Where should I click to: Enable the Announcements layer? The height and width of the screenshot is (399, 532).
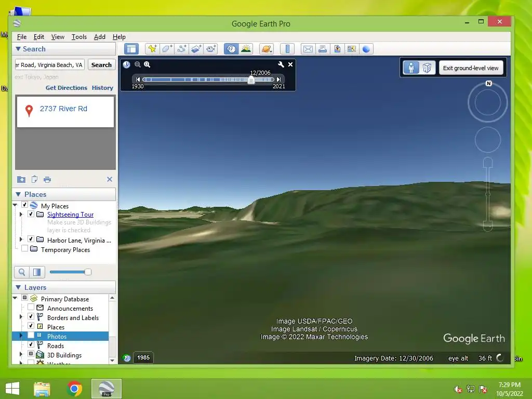click(31, 307)
